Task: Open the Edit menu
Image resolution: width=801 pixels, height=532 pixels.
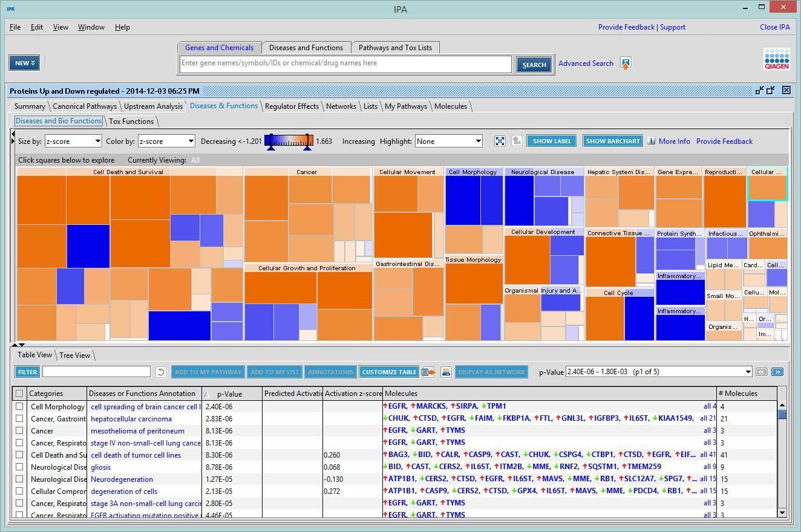Action: click(x=37, y=27)
